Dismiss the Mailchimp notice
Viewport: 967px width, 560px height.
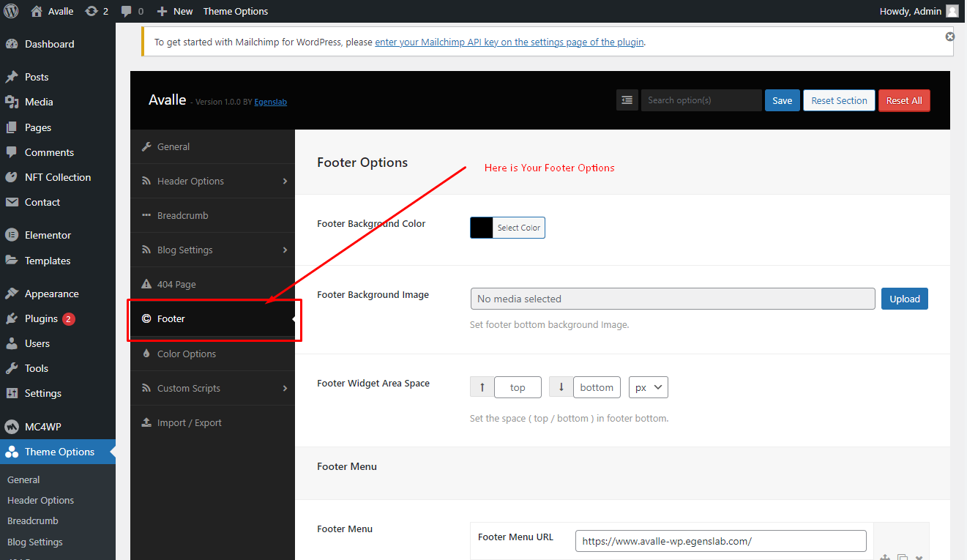tap(950, 36)
